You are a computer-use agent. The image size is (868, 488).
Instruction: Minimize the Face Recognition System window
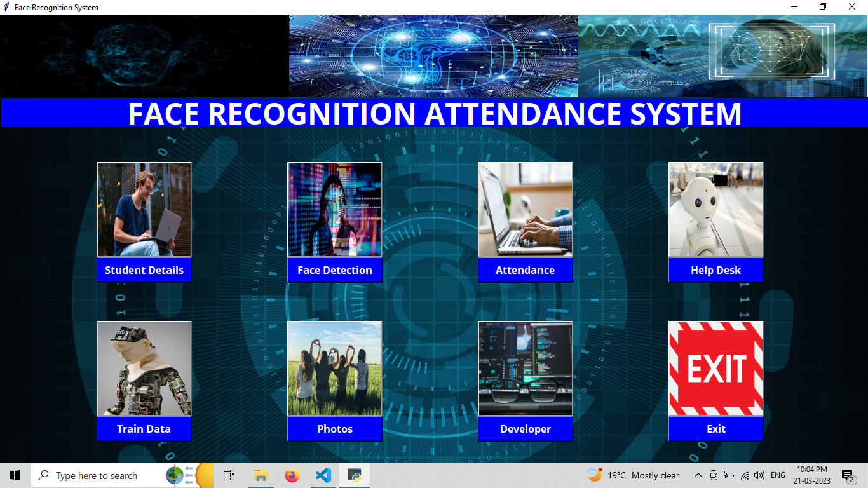point(794,7)
